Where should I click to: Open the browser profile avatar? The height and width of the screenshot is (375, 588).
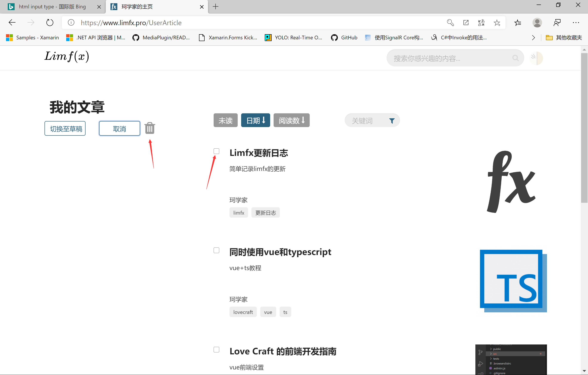click(537, 23)
